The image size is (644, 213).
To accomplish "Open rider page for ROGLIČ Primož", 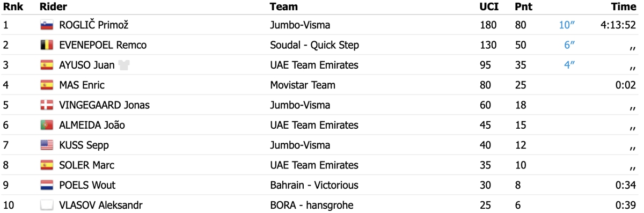I will 94,25.
